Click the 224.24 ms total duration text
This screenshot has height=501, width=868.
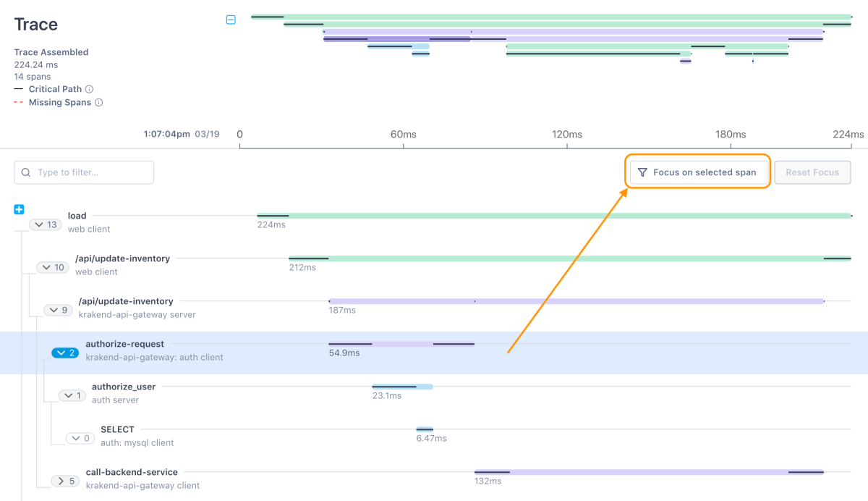click(36, 64)
